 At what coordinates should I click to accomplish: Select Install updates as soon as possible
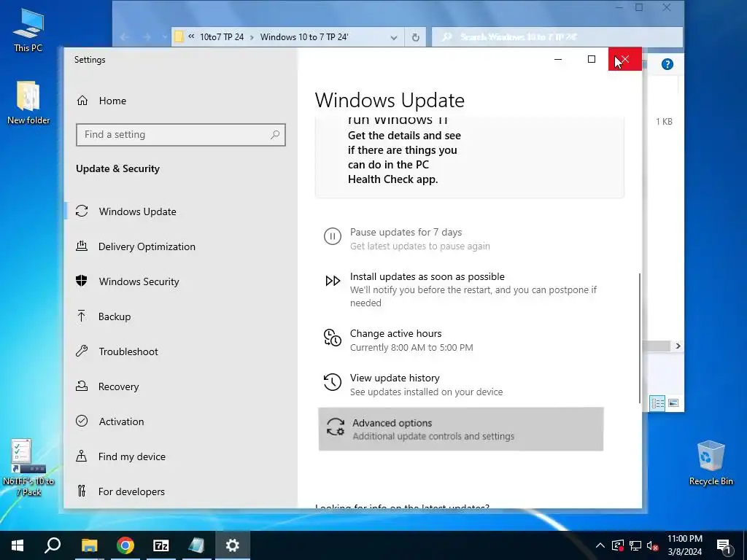pyautogui.click(x=460, y=289)
